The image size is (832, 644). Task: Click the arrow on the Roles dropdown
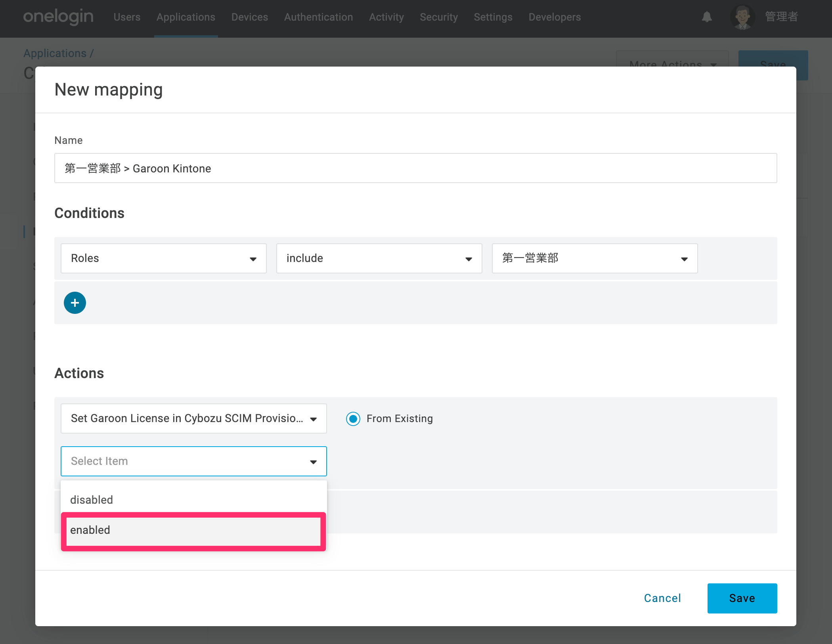pyautogui.click(x=253, y=259)
